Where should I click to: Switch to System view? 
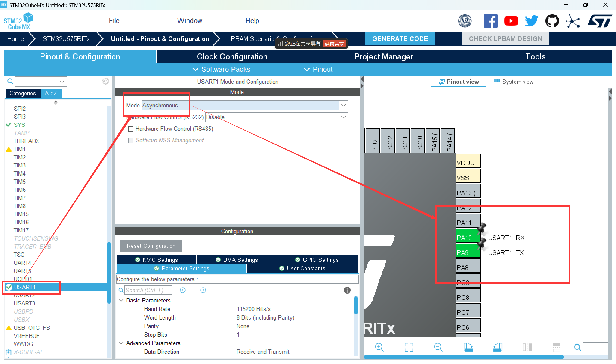pos(514,82)
